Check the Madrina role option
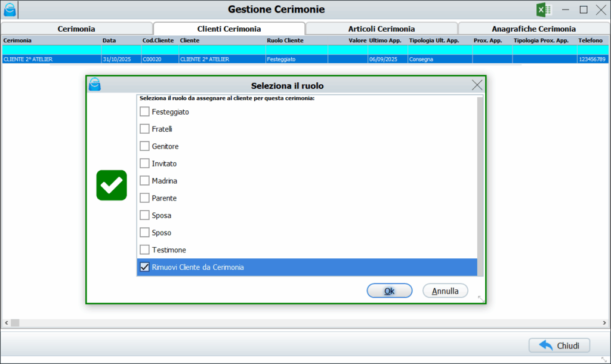Screen dimensions: 611x364 coord(144,181)
